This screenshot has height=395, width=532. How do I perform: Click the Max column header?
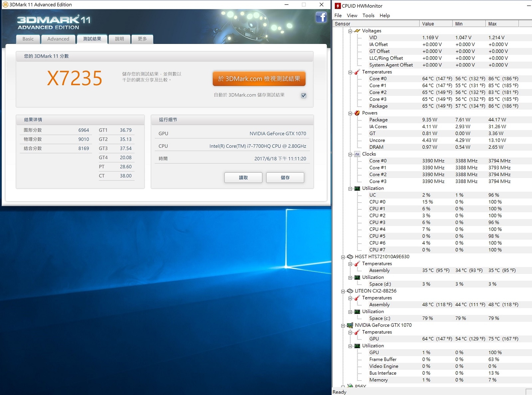coord(502,24)
